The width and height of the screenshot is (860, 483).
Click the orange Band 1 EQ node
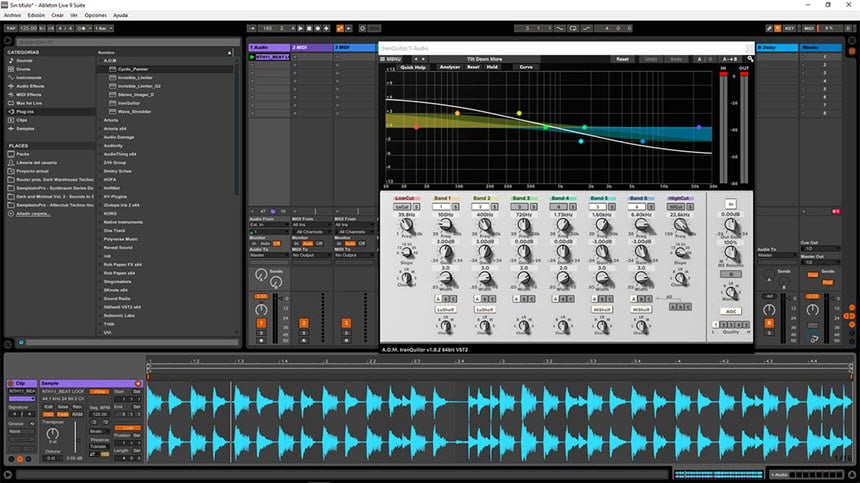pyautogui.click(x=457, y=113)
